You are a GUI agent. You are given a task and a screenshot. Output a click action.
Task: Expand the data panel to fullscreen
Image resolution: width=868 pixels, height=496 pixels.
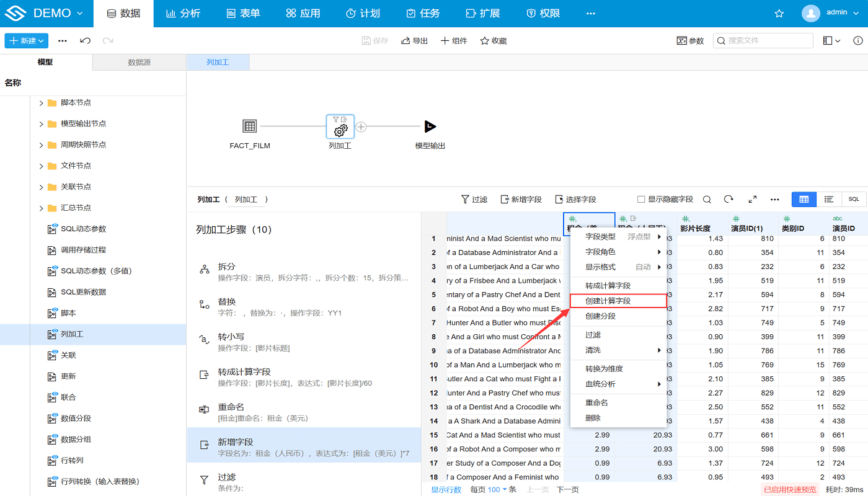752,199
